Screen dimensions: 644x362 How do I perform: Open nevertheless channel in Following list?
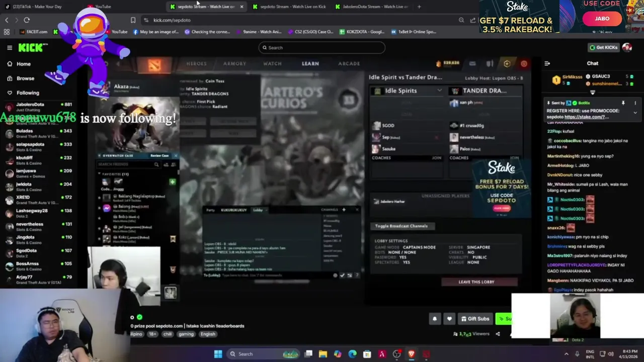pyautogui.click(x=38, y=226)
